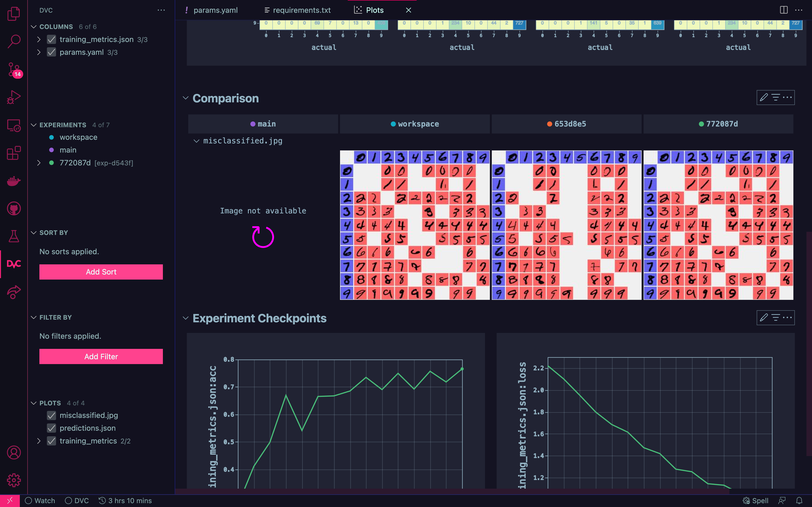Expand the 772087d experiment tree item
Viewport: 812px width, 507px height.
click(x=39, y=163)
